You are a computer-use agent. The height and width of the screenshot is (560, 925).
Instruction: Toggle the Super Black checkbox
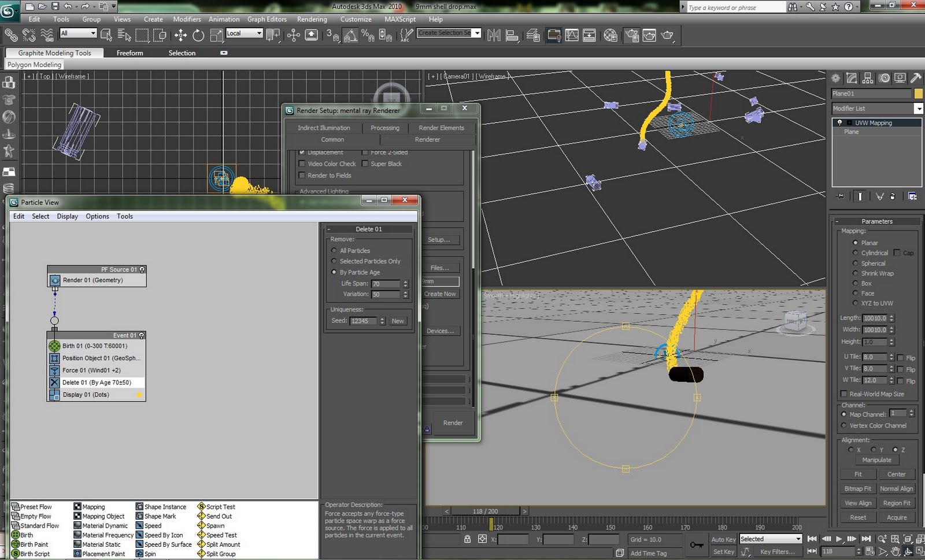click(x=365, y=164)
